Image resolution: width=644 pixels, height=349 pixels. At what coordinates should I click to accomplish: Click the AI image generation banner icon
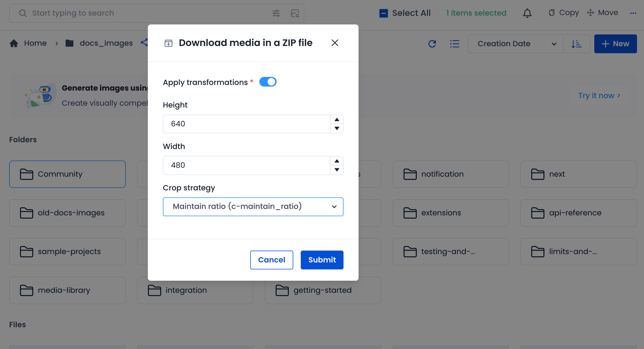tap(40, 95)
